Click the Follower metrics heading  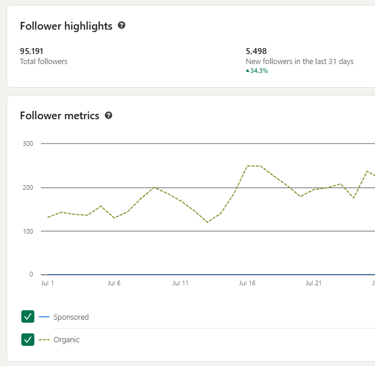point(60,116)
